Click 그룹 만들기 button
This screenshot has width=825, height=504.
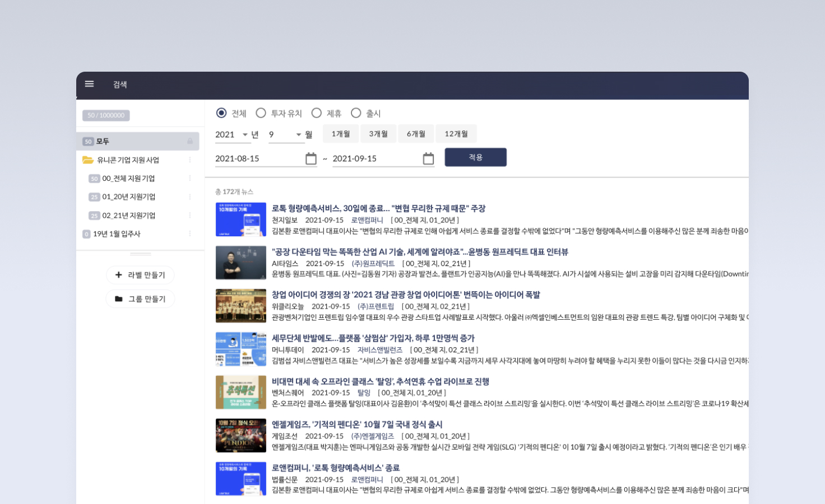[140, 299]
